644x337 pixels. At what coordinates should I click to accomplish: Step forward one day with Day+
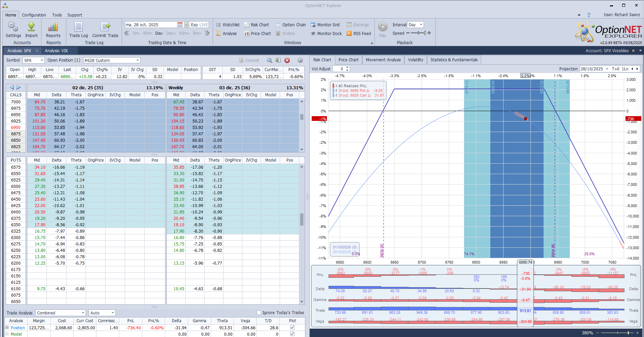(x=171, y=33)
